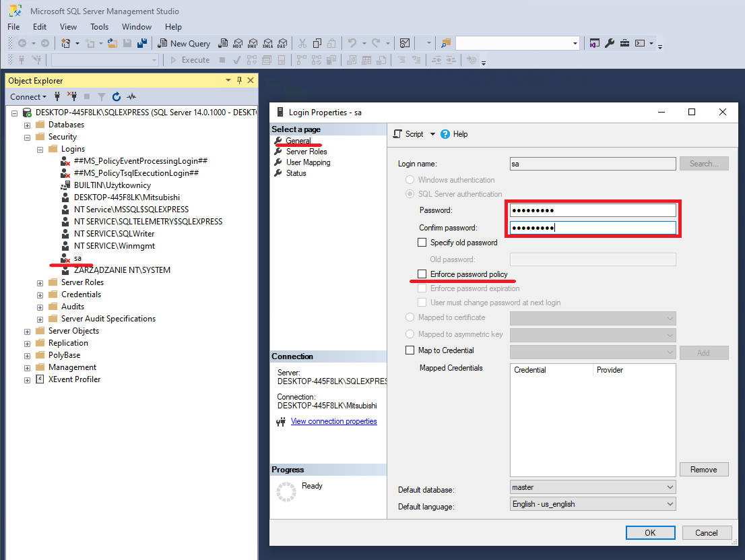
Task: Click the Remove credential button
Action: (704, 470)
